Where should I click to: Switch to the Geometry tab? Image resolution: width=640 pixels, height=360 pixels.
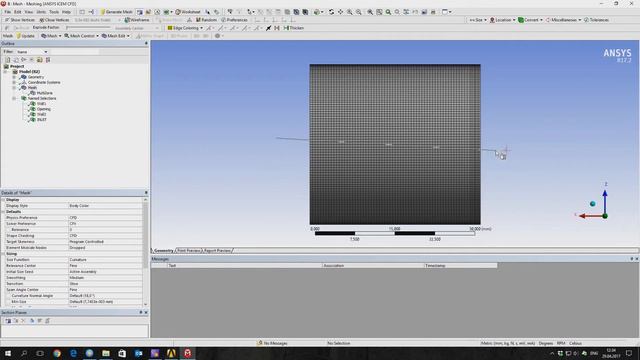[163, 251]
